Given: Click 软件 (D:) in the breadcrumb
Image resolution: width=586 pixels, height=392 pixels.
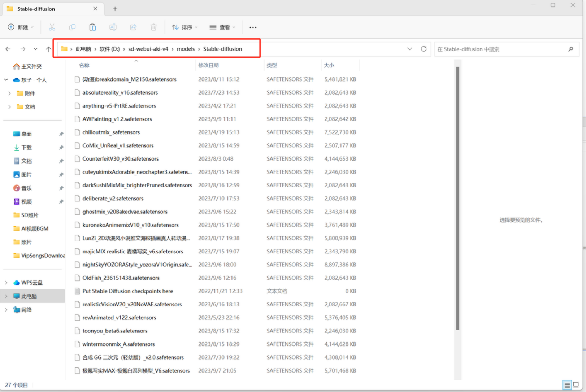Looking at the screenshot, I should click(109, 49).
